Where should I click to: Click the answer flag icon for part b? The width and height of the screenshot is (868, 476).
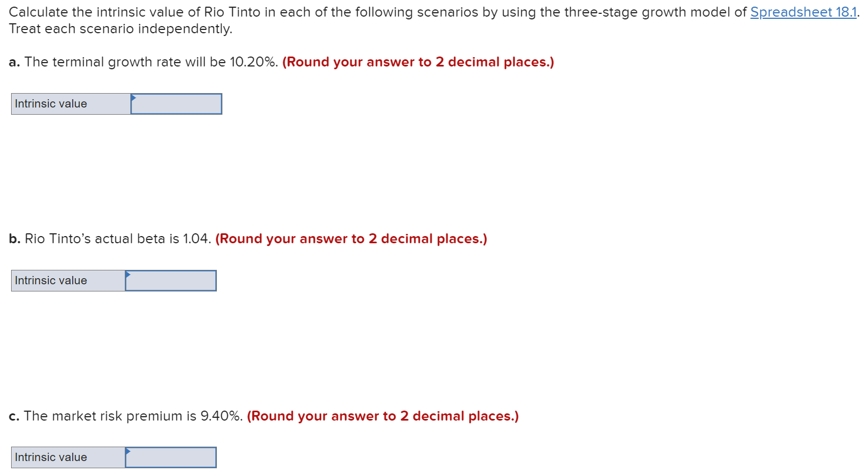128,275
